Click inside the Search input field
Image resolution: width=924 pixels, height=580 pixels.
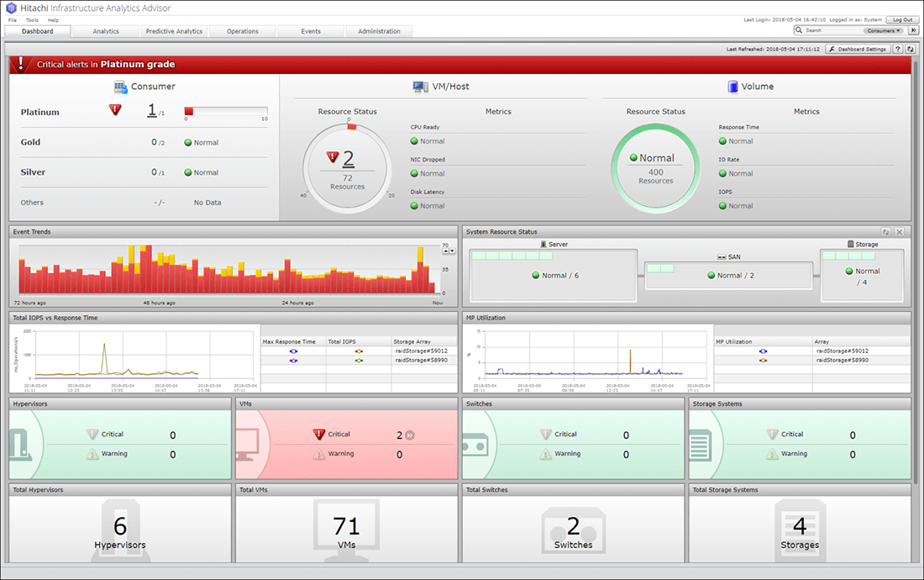tap(832, 30)
